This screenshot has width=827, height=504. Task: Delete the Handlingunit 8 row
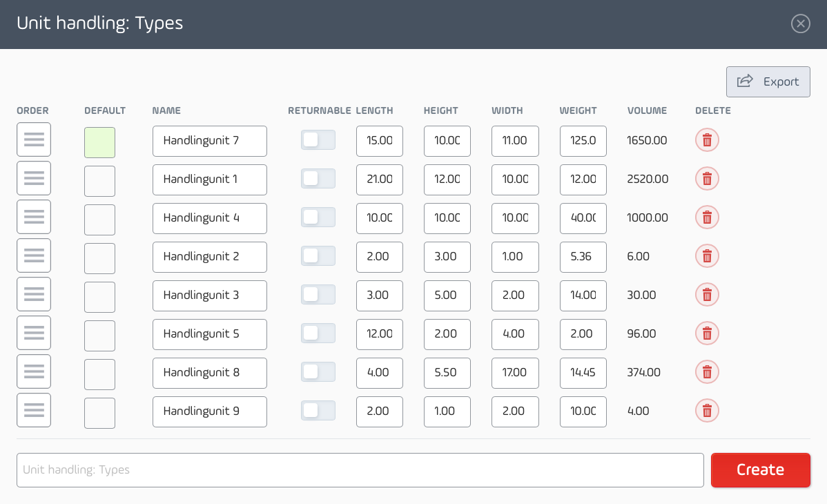click(707, 372)
